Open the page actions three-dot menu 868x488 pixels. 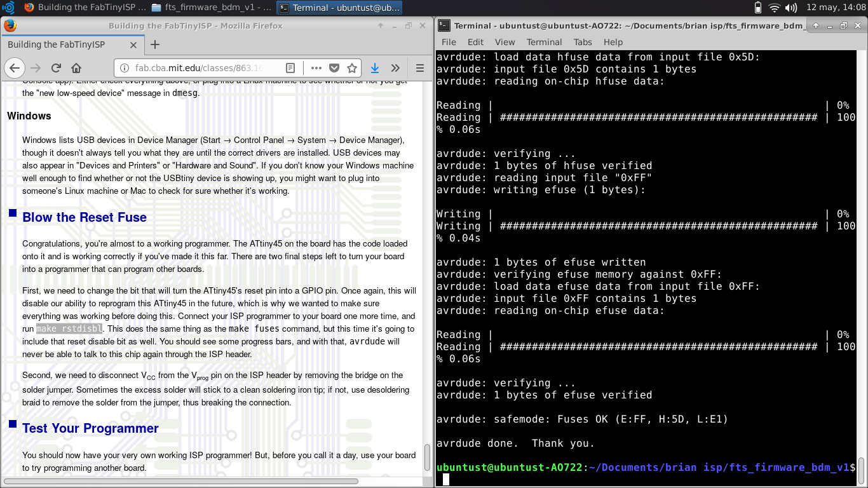tap(316, 68)
